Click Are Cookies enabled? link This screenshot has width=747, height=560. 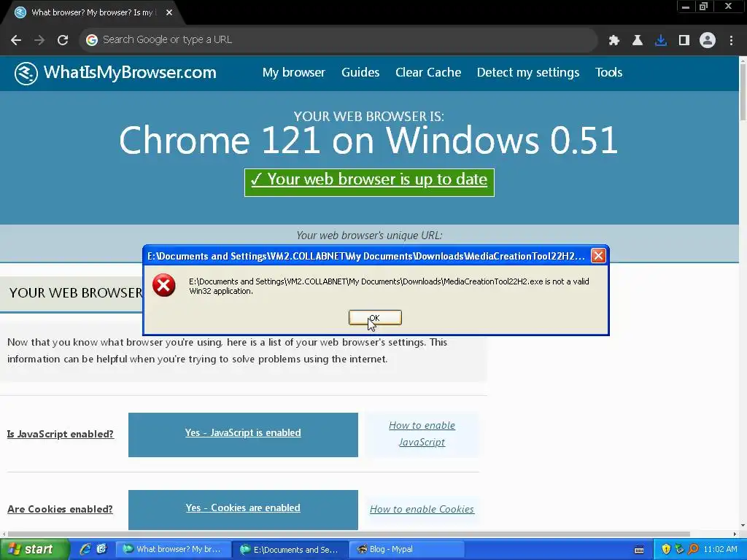click(x=60, y=509)
